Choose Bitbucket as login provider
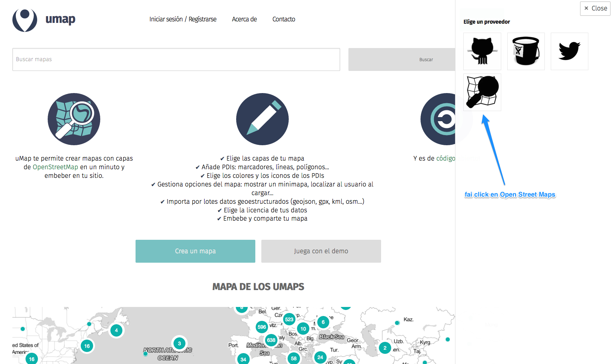Screen dimensions: 612x364 click(x=526, y=51)
